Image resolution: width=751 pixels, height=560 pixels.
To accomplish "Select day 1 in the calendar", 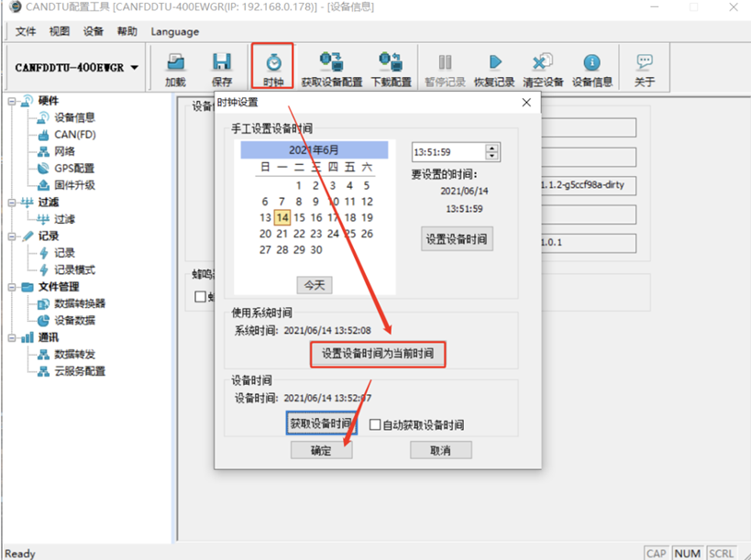I will [298, 186].
